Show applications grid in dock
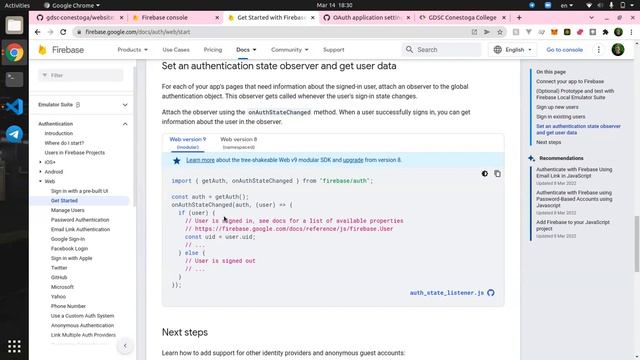 pos(14,346)
